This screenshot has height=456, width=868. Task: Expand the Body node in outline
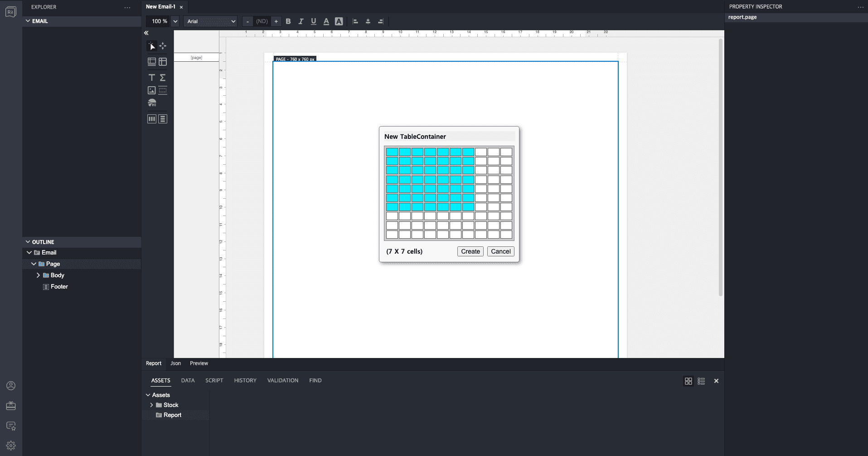tap(38, 275)
